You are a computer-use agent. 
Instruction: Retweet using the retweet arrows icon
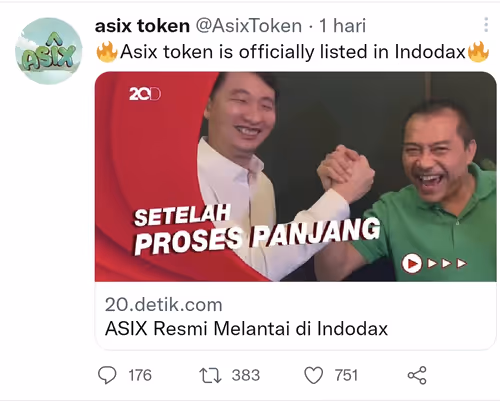[210, 375]
